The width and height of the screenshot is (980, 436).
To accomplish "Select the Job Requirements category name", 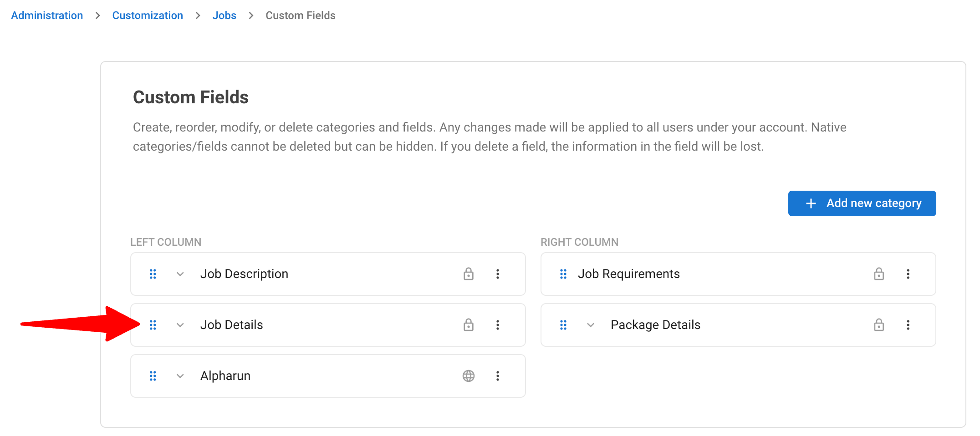I will (628, 274).
